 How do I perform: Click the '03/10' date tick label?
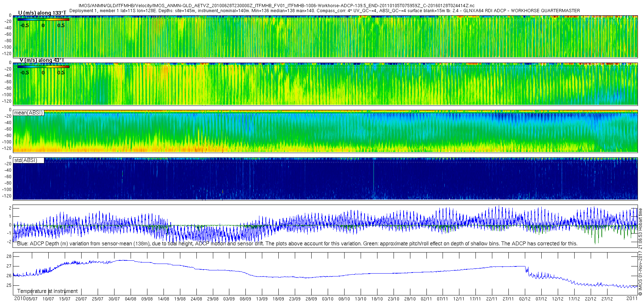tap(328, 299)
